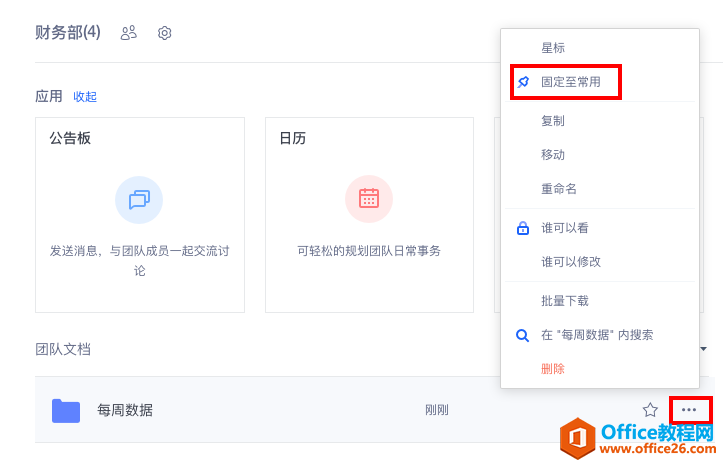Click the search magnifier icon in menu
Screen dimensions: 723x466
click(x=522, y=335)
